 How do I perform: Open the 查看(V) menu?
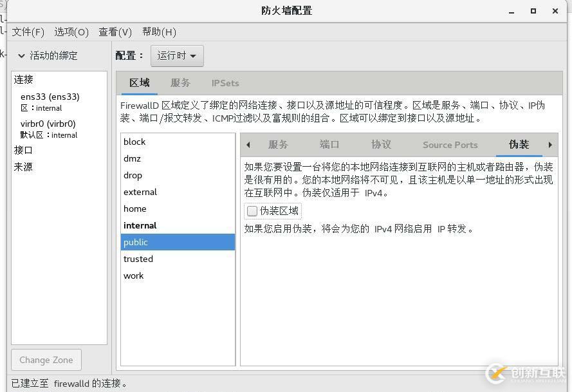115,32
